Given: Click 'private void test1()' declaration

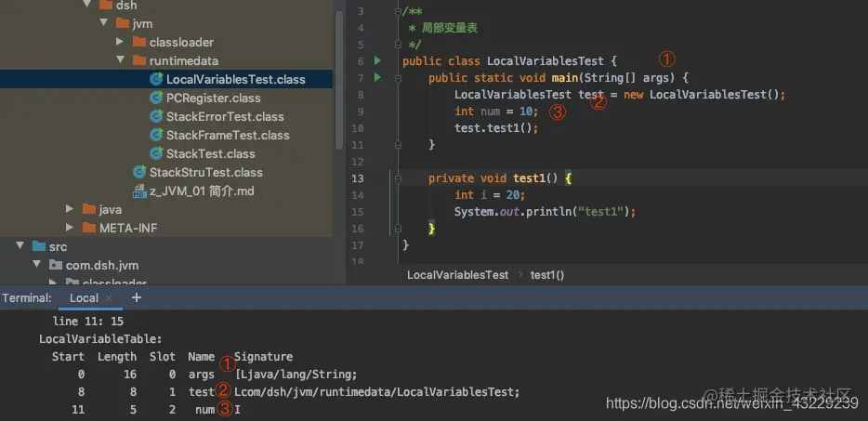Looking at the screenshot, I should [x=493, y=178].
